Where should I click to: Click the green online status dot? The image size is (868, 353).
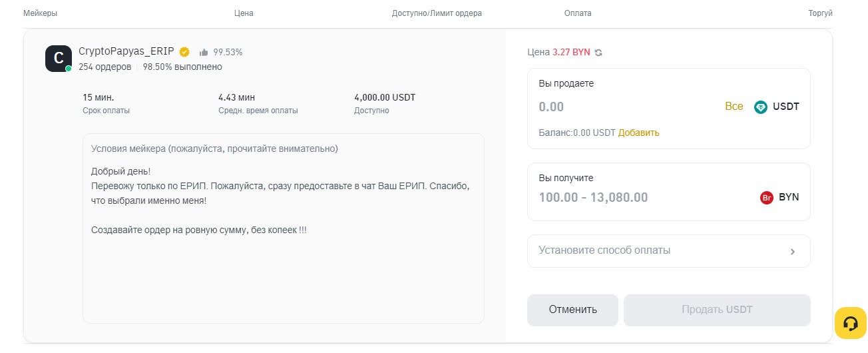[69, 69]
